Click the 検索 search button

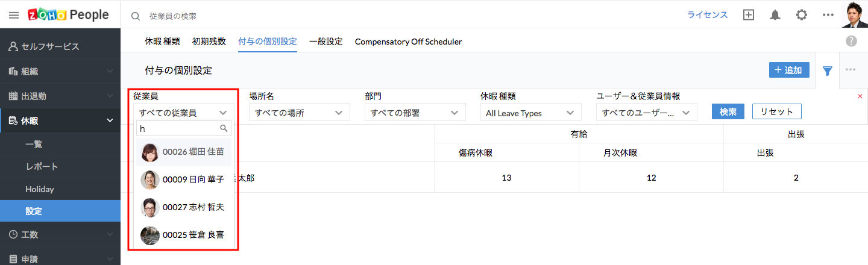tap(728, 112)
